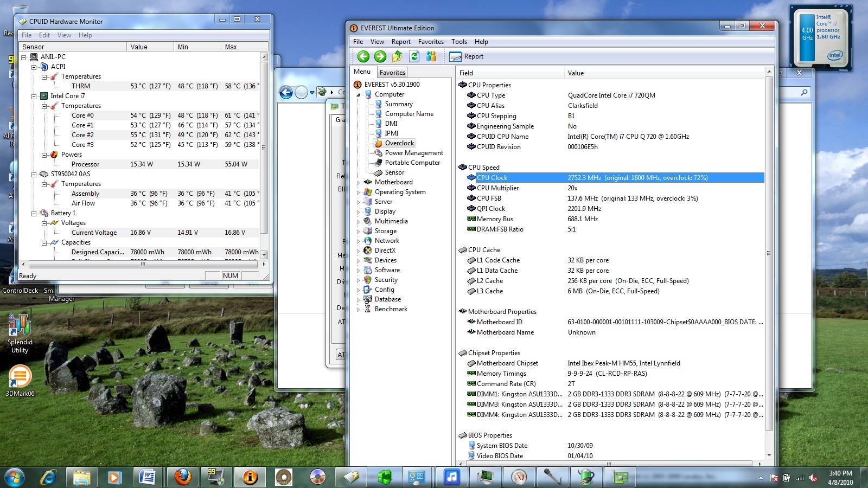Image resolution: width=868 pixels, height=488 pixels.
Task: Click the Field column header in EVEREST
Action: tap(509, 73)
